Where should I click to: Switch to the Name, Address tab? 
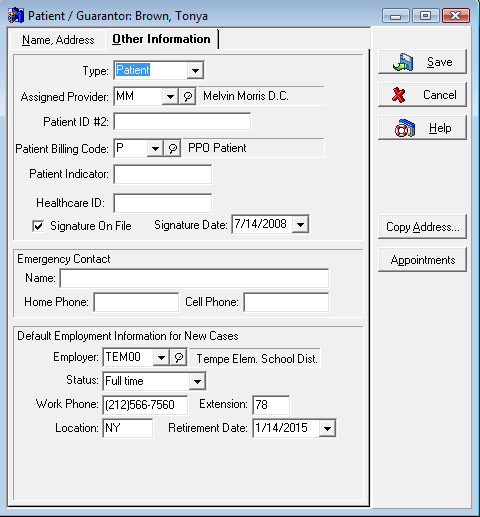[x=58, y=40]
